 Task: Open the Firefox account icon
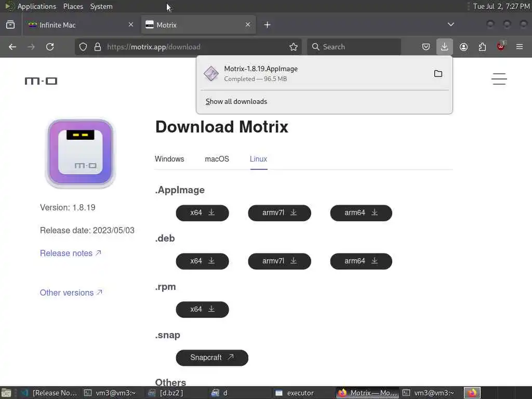463,47
